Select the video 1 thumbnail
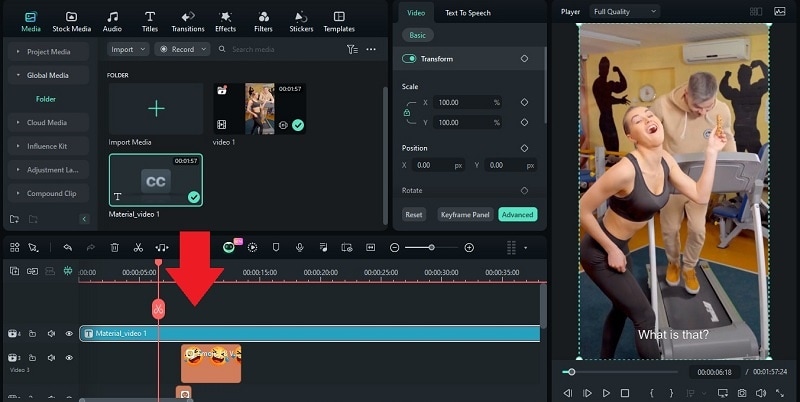Viewport: 800px width, 402px height. [x=260, y=109]
